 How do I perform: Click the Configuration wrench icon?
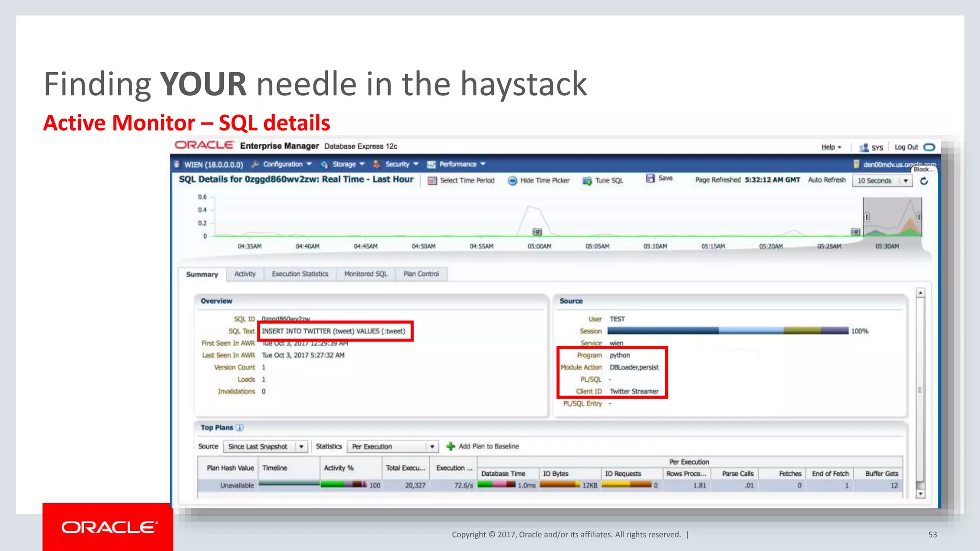[255, 164]
